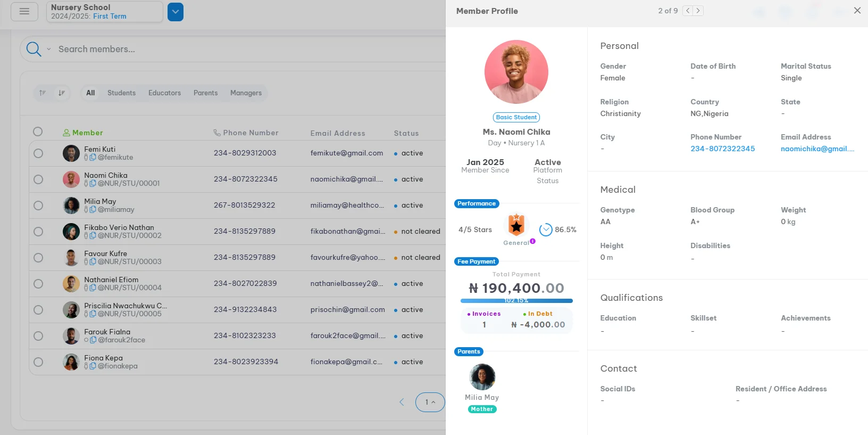Open the search filter chevron

coord(49,49)
